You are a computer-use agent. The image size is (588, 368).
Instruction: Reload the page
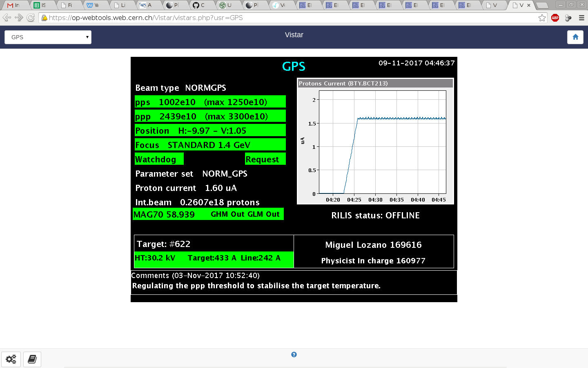31,18
